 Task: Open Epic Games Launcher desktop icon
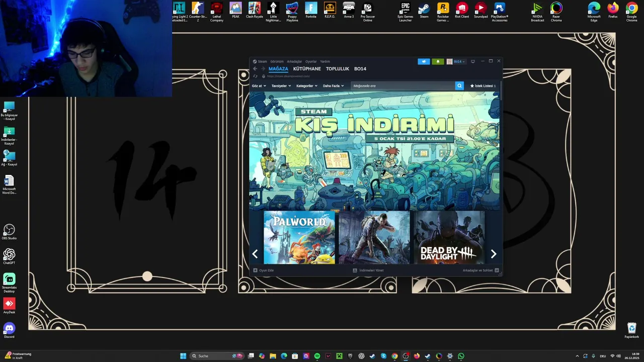click(406, 12)
